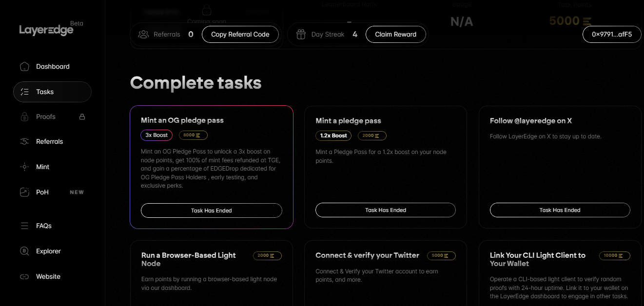Click the Referrals people icon in top bar
The height and width of the screenshot is (306, 644).
coord(143,35)
